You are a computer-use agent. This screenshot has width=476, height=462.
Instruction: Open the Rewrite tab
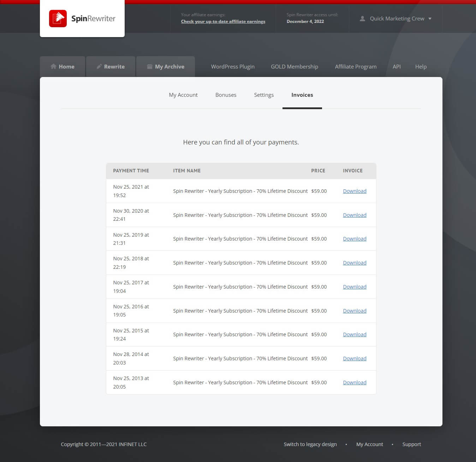pyautogui.click(x=111, y=66)
